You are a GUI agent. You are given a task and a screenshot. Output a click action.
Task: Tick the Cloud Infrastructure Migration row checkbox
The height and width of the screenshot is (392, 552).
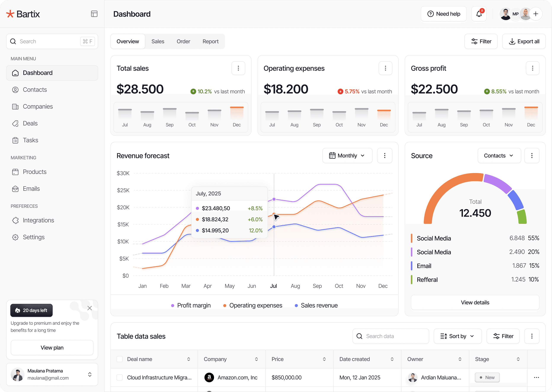(120, 378)
